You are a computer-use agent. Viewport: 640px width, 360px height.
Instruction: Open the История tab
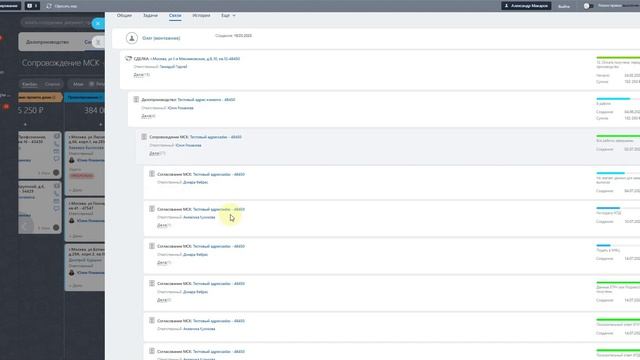pos(201,16)
